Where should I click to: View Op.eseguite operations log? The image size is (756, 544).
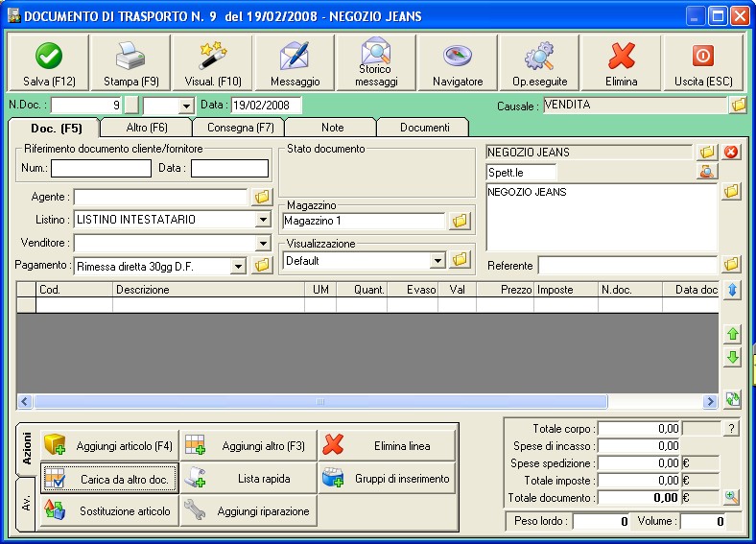tap(539, 62)
